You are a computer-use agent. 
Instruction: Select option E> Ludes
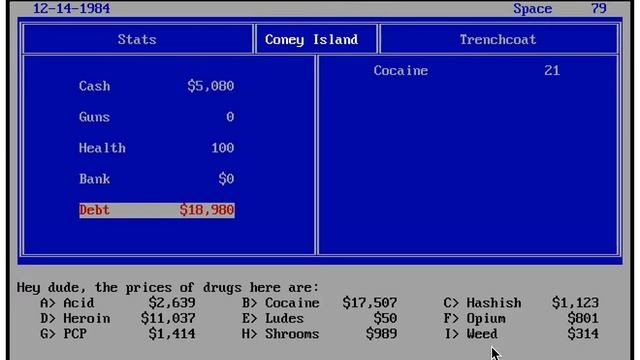(x=273, y=319)
